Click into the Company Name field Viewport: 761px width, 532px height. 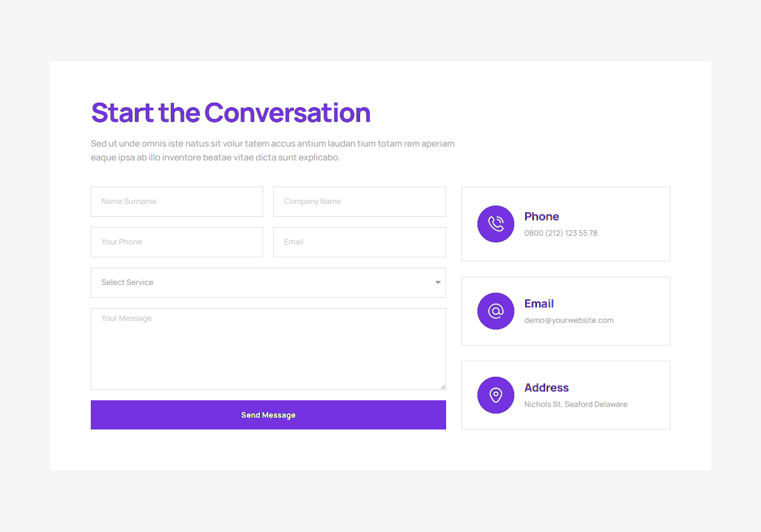tap(359, 201)
